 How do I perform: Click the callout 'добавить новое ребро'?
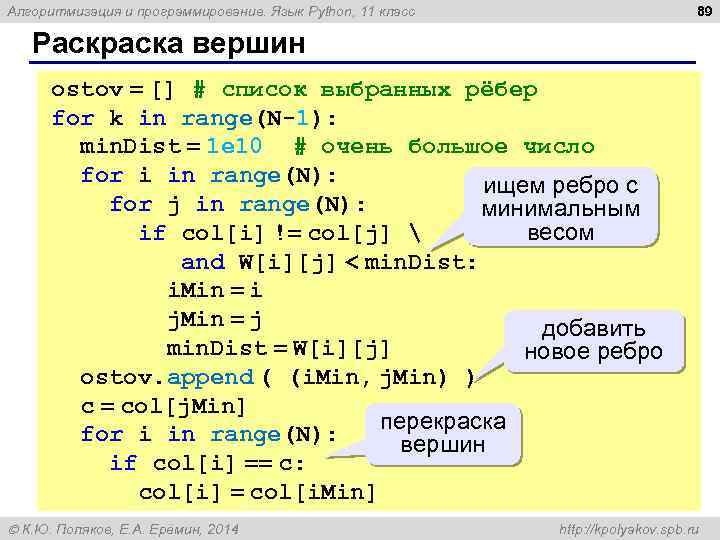coord(594,341)
